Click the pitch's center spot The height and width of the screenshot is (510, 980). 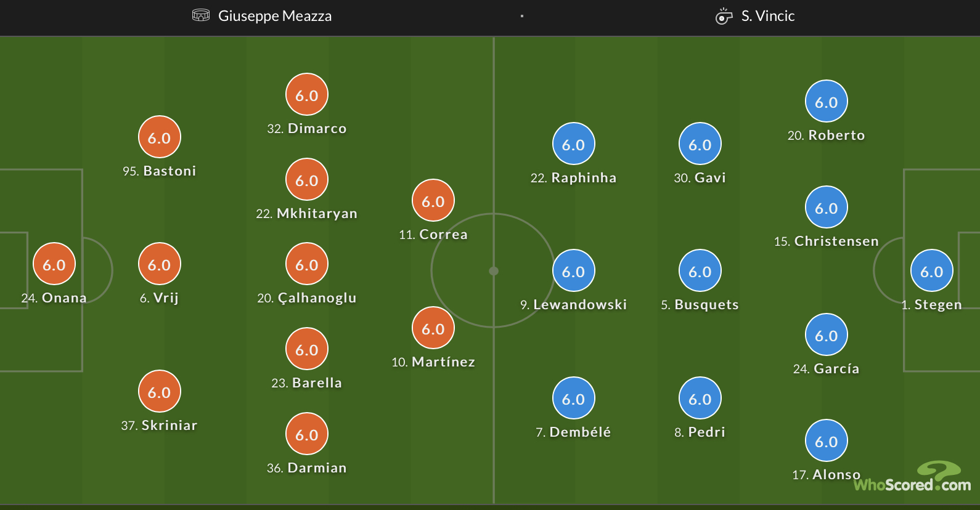[x=494, y=271]
